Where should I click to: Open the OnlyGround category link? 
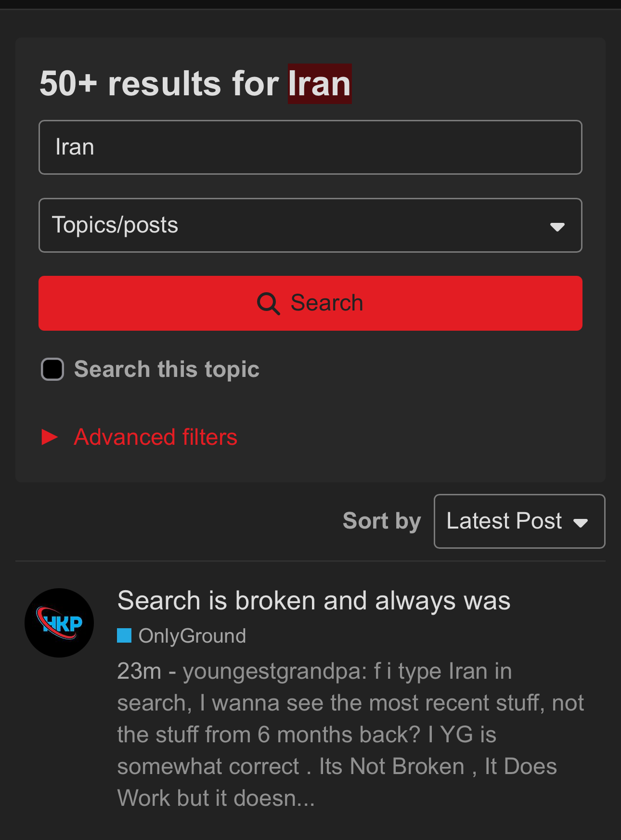point(192,636)
